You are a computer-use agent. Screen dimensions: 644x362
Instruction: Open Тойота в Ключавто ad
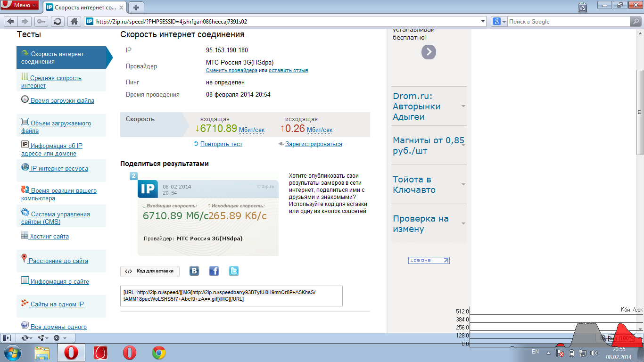[414, 185]
